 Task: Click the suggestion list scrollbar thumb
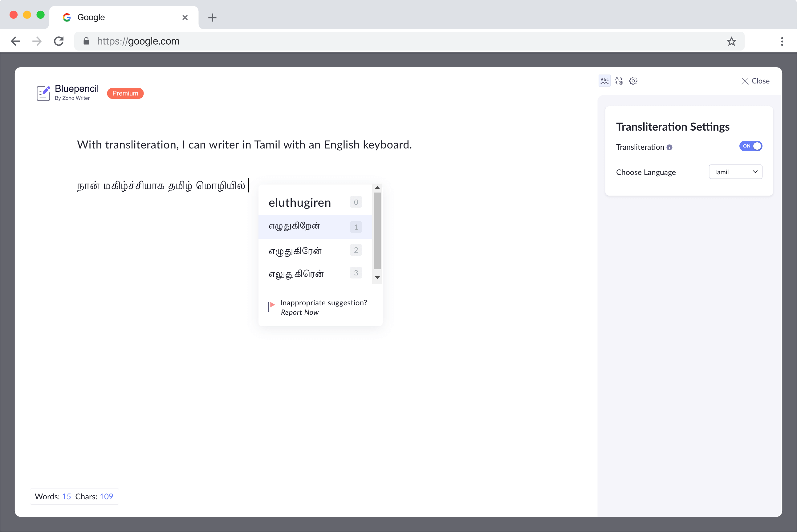click(x=377, y=231)
